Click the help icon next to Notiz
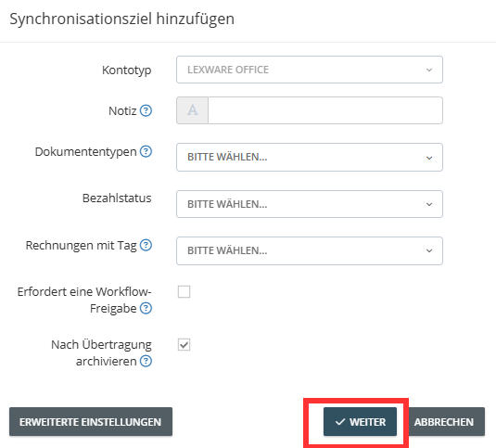The image size is (496, 448). [146, 110]
